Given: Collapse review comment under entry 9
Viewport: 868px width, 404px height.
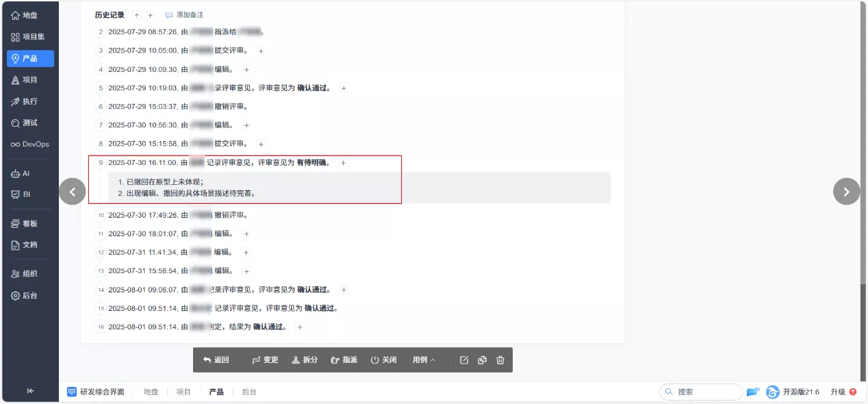Looking at the screenshot, I should pyautogui.click(x=343, y=163).
